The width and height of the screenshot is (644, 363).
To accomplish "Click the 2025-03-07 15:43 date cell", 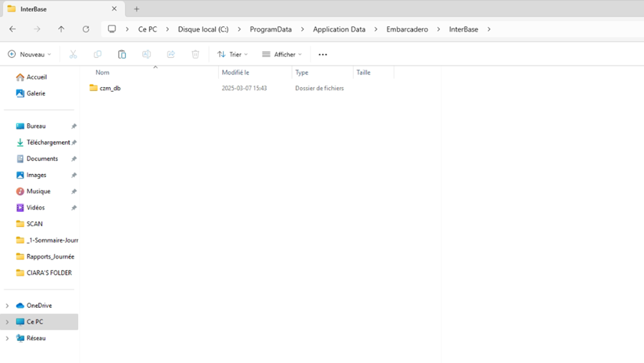I will point(245,88).
